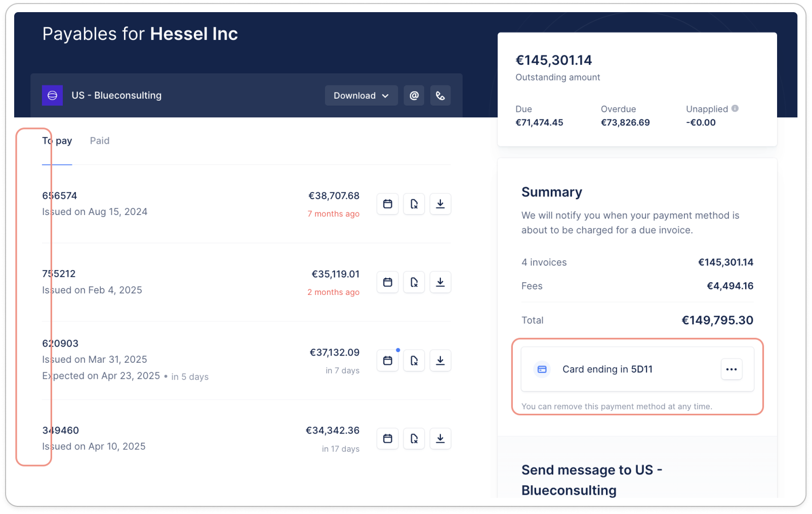Click the 'US - Blueconsulting' company name
The image size is (812, 514).
116,96
